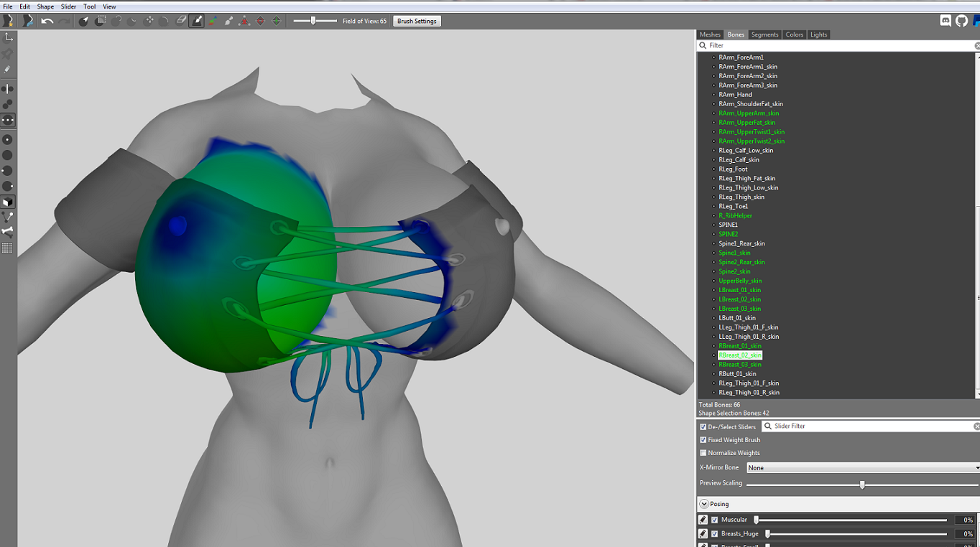Viewport: 980px width, 547px height.
Task: Enable the Vertex edit pencil in sidebar
Action: [x=8, y=70]
